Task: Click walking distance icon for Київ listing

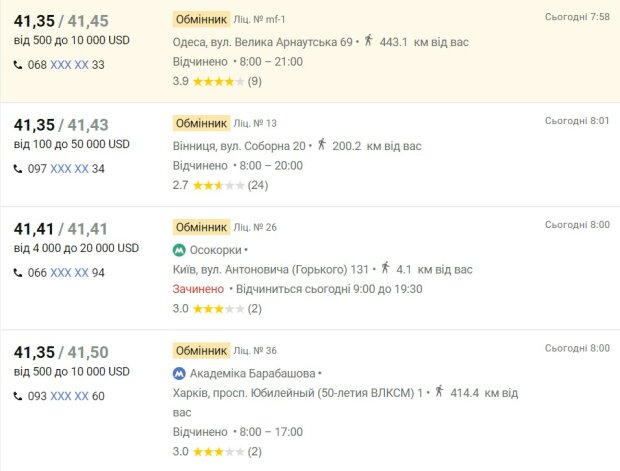Action: point(386,268)
